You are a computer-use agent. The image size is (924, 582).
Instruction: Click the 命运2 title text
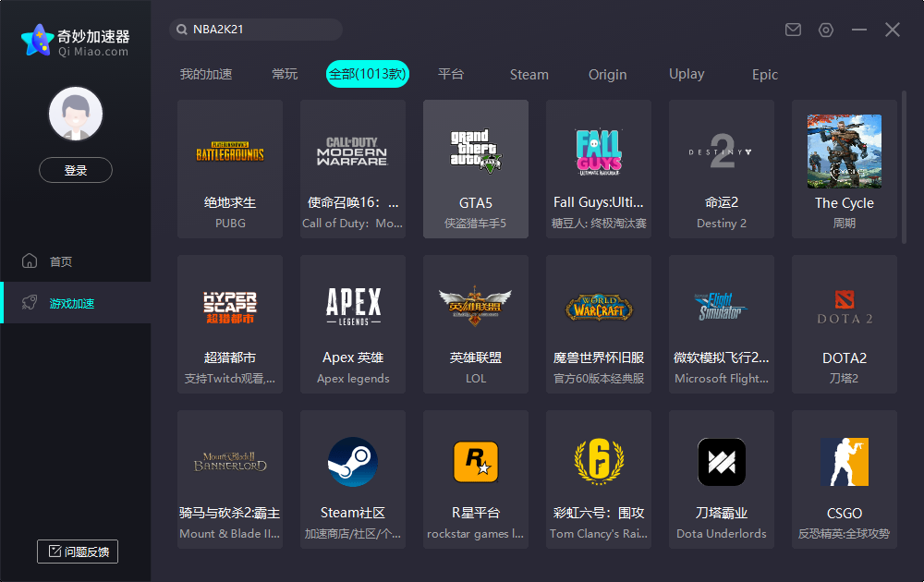(722, 202)
